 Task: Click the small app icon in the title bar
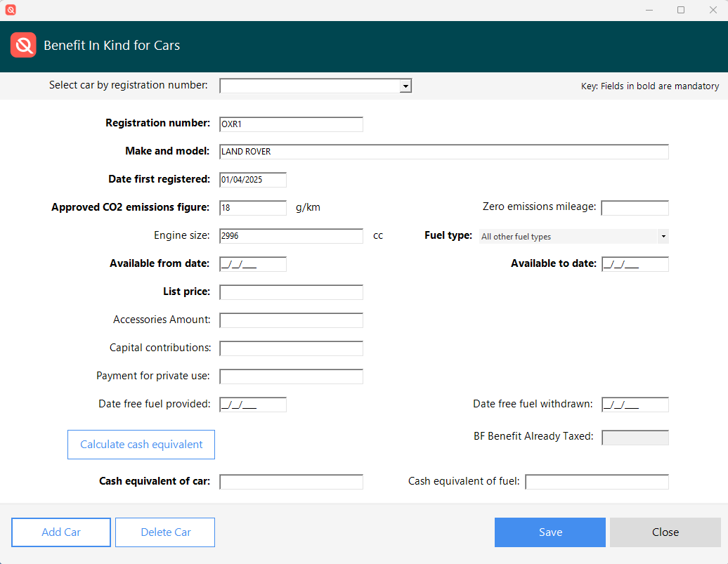pyautogui.click(x=11, y=10)
